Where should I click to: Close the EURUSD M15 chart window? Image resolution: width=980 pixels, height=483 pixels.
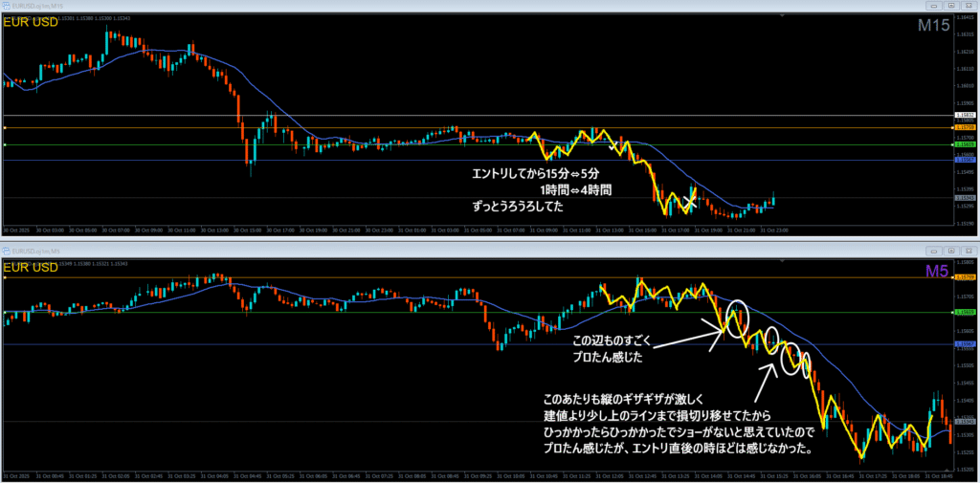(969, 5)
